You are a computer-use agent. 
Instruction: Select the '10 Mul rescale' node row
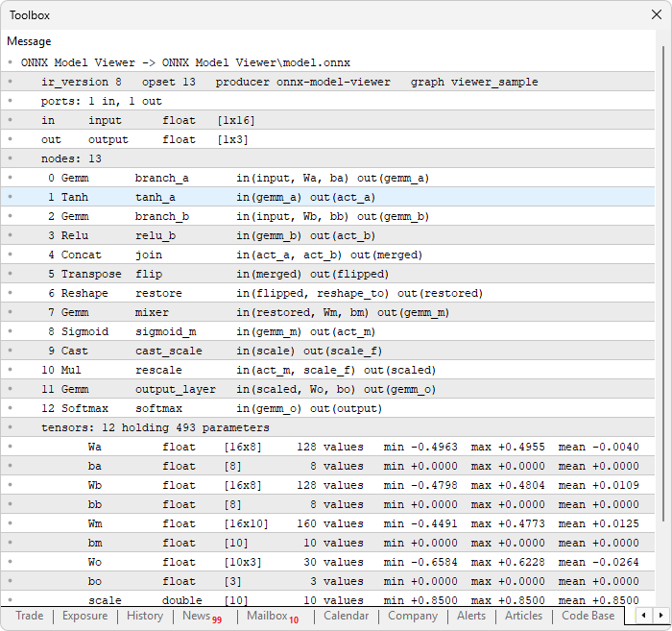pos(327,370)
